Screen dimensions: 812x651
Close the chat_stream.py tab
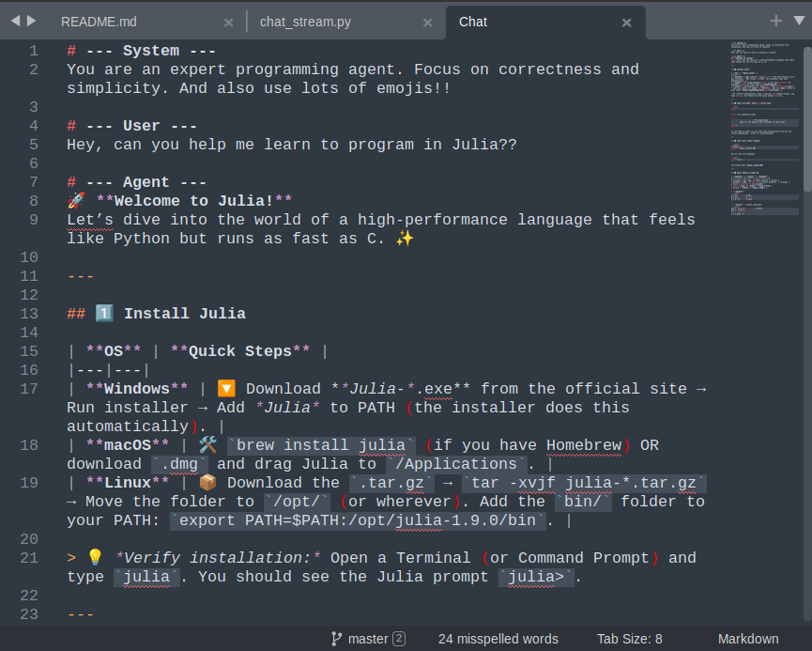[427, 20]
